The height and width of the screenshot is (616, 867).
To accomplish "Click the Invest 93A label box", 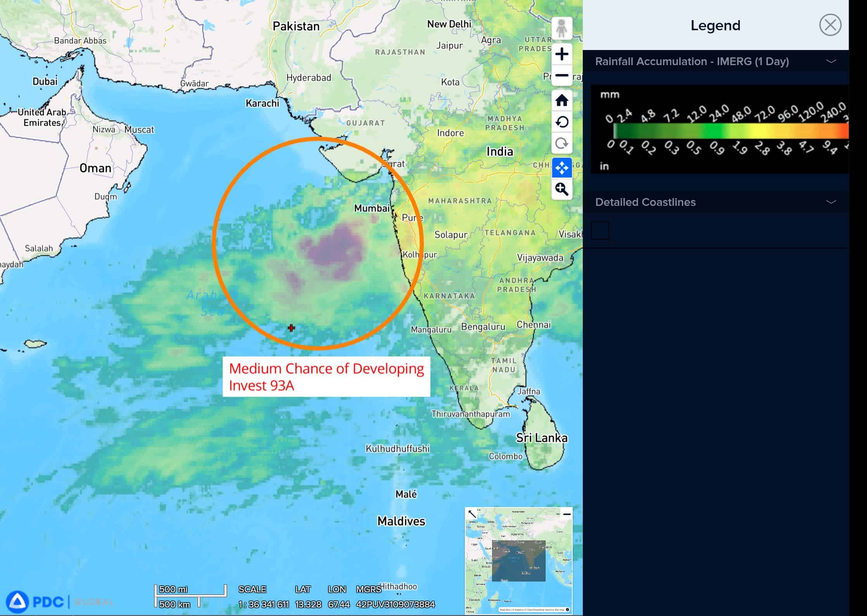I will [x=326, y=376].
